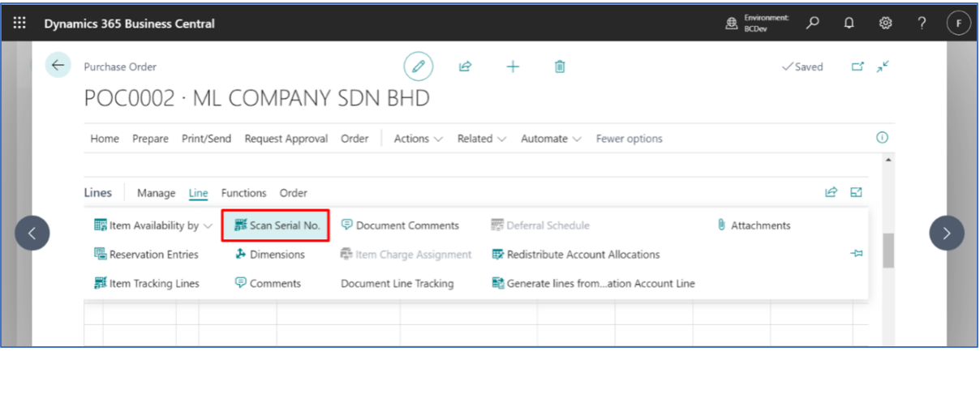Image resolution: width=980 pixels, height=403 pixels.
Task: Click the plus new document icon
Action: click(x=513, y=66)
